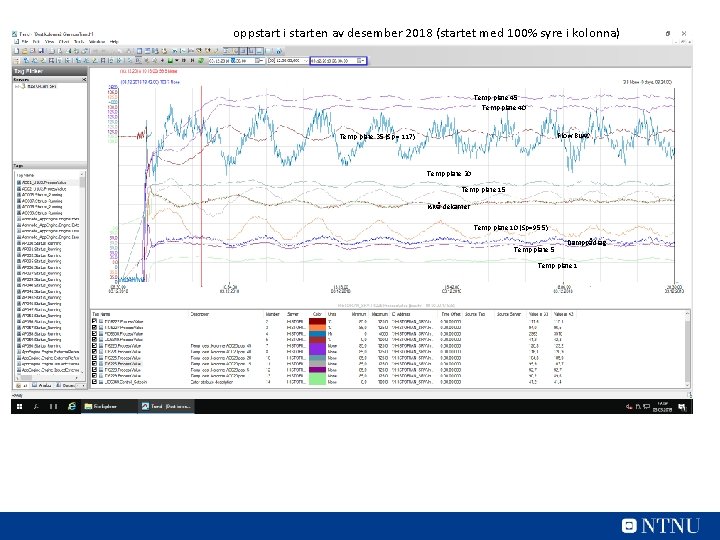This screenshot has height=540, width=720.
Task: Uncheck the tag row with dark red color
Action: click(94, 321)
